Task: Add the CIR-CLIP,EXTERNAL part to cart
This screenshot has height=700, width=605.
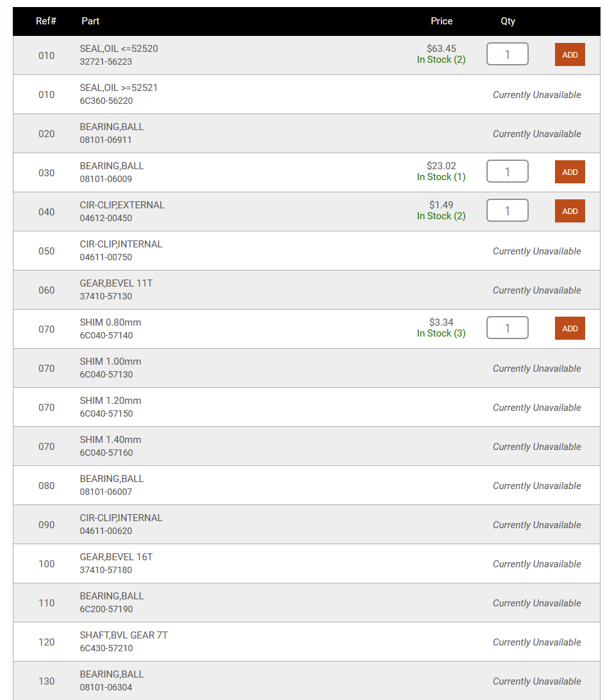Action: tap(570, 212)
